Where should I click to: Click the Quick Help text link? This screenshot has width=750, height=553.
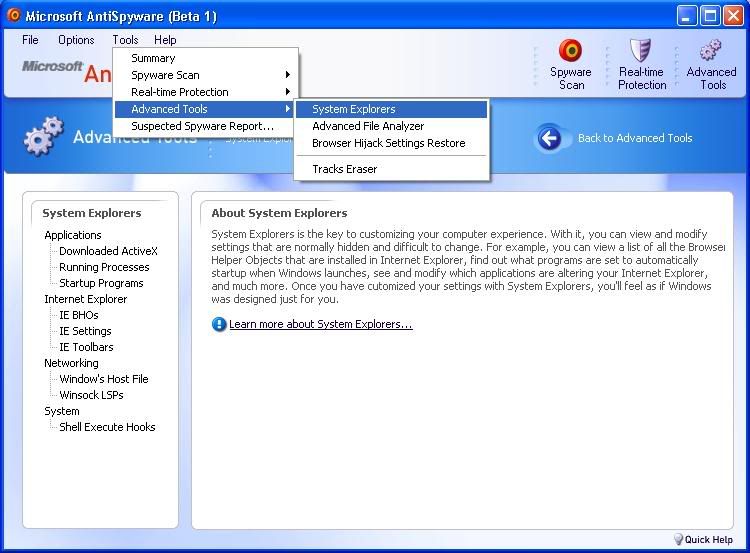708,540
